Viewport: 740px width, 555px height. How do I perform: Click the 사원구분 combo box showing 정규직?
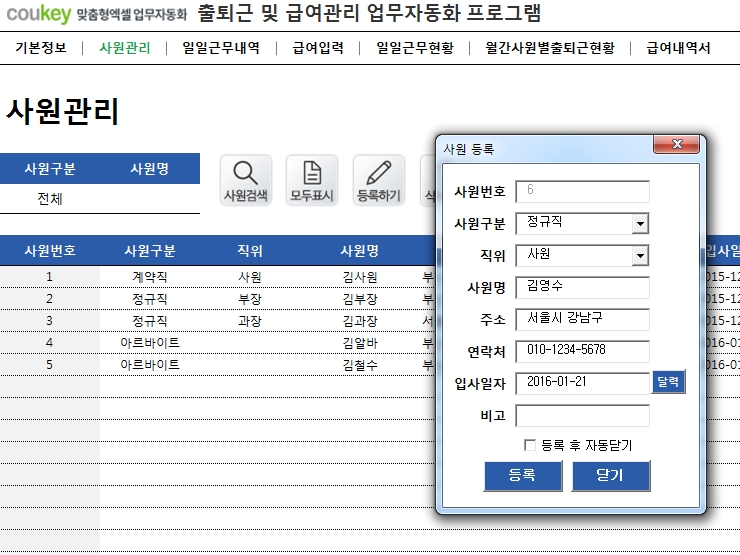582,223
